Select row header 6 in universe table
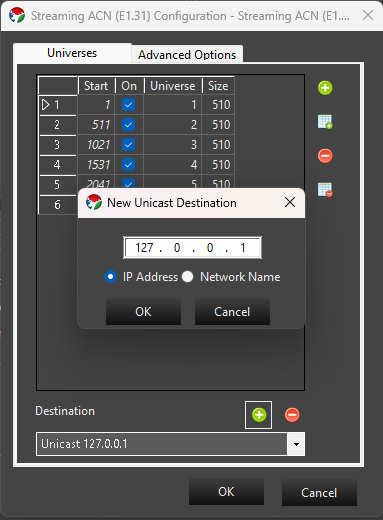This screenshot has height=520, width=383. [x=58, y=204]
